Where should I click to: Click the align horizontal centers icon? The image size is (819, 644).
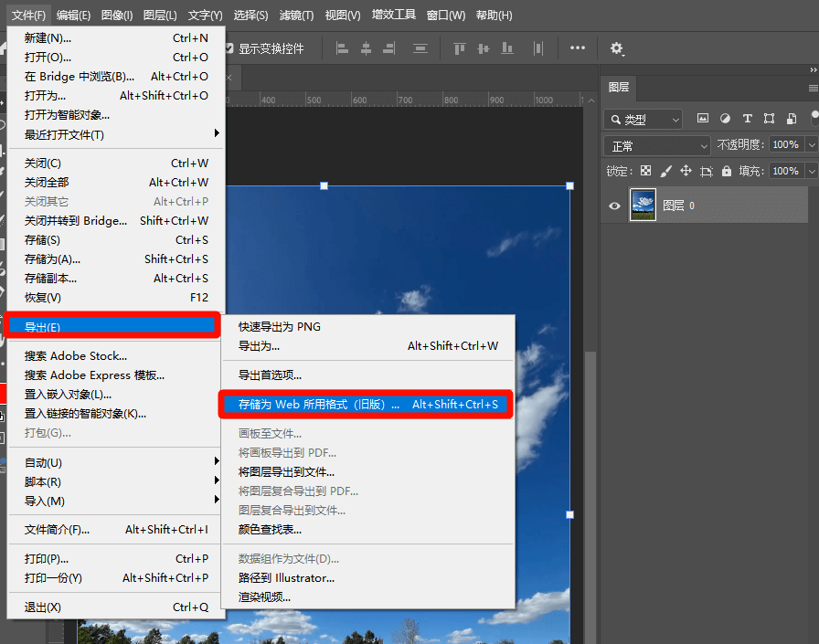367,48
